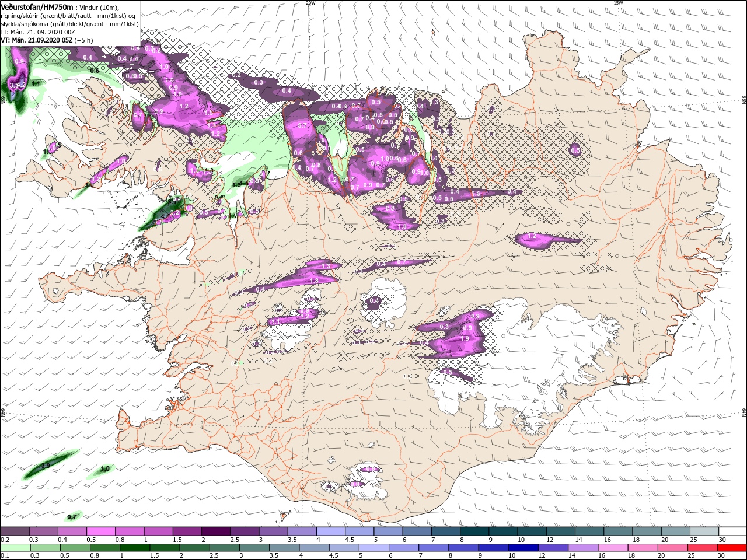The image size is (747, 560).
Task: Pick the red 30 rain legend swatch
Action: [731, 548]
